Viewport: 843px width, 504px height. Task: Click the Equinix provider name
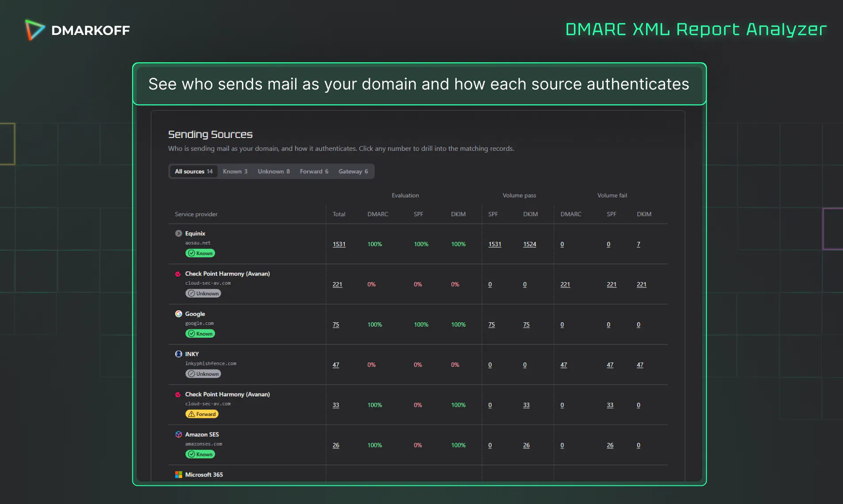[x=195, y=233]
